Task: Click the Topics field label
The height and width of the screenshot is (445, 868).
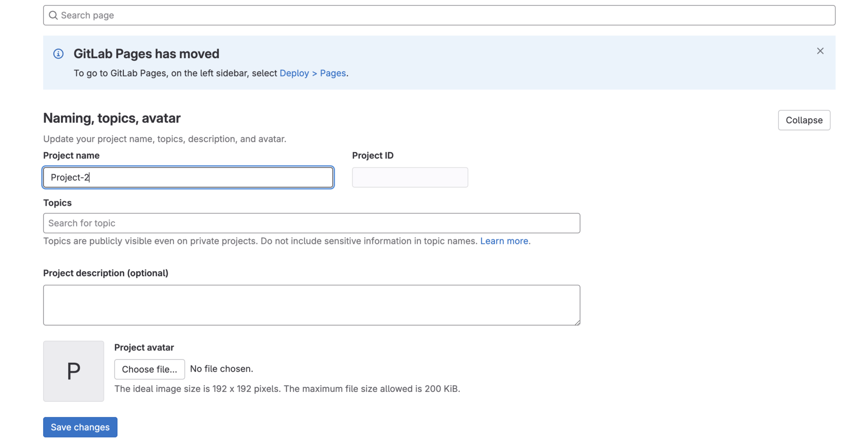Action: 57,203
